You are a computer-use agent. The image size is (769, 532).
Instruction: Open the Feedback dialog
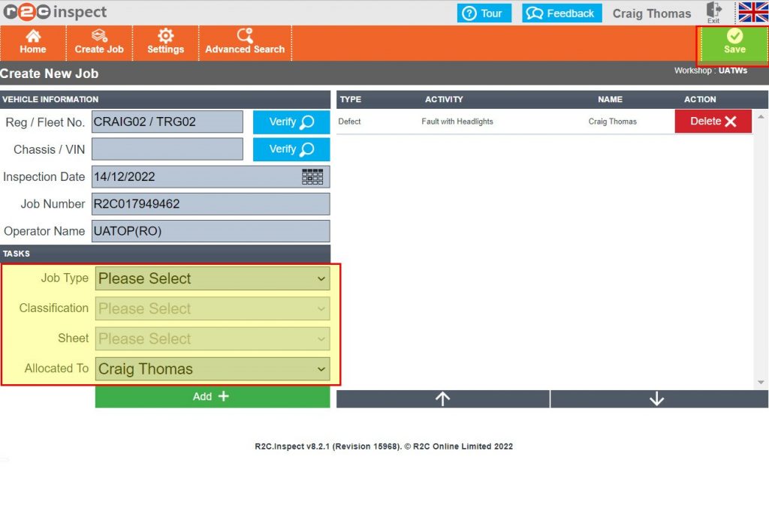tap(561, 13)
